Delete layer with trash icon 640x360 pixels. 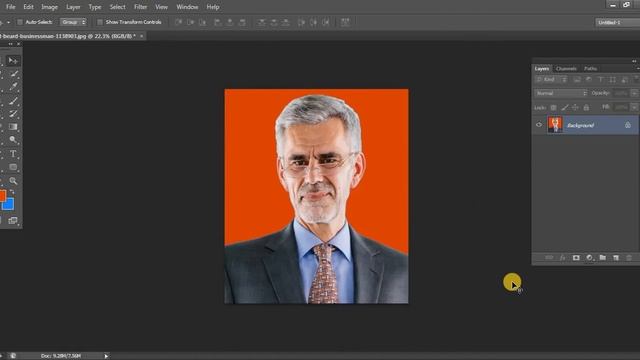tap(629, 258)
